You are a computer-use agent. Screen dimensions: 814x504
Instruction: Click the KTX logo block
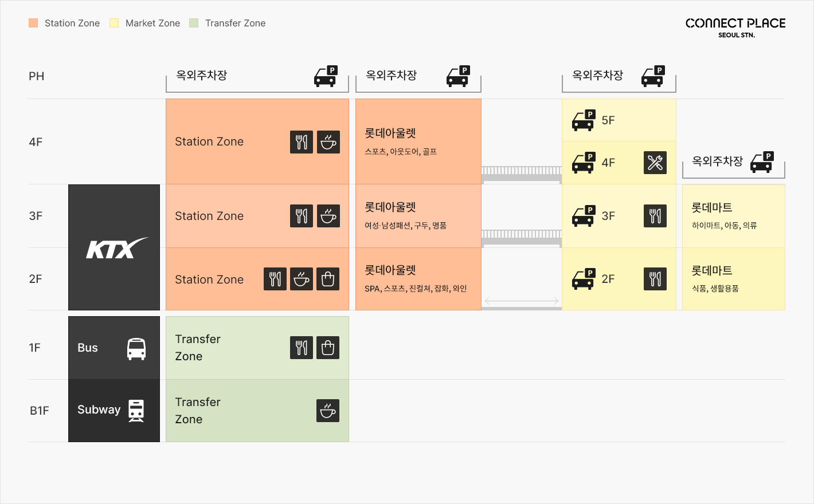pyautogui.click(x=114, y=247)
